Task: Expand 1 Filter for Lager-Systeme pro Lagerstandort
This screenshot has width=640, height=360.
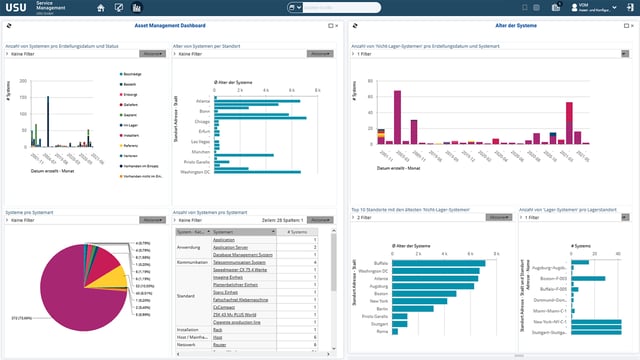Action: (521, 218)
